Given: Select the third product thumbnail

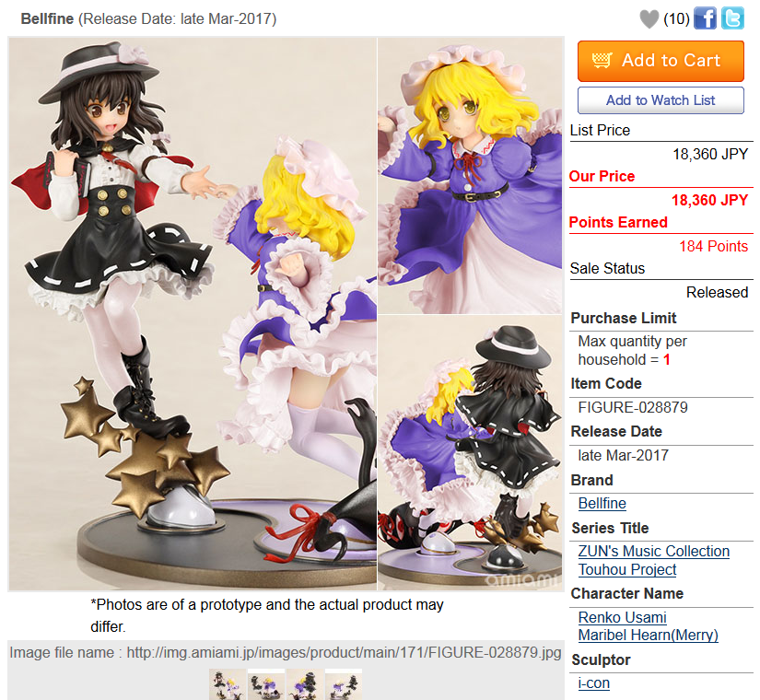Looking at the screenshot, I should pos(305,684).
